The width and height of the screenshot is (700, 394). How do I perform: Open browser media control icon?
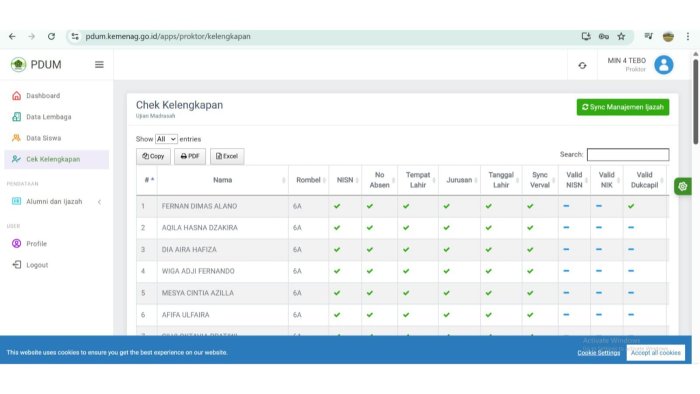click(649, 36)
